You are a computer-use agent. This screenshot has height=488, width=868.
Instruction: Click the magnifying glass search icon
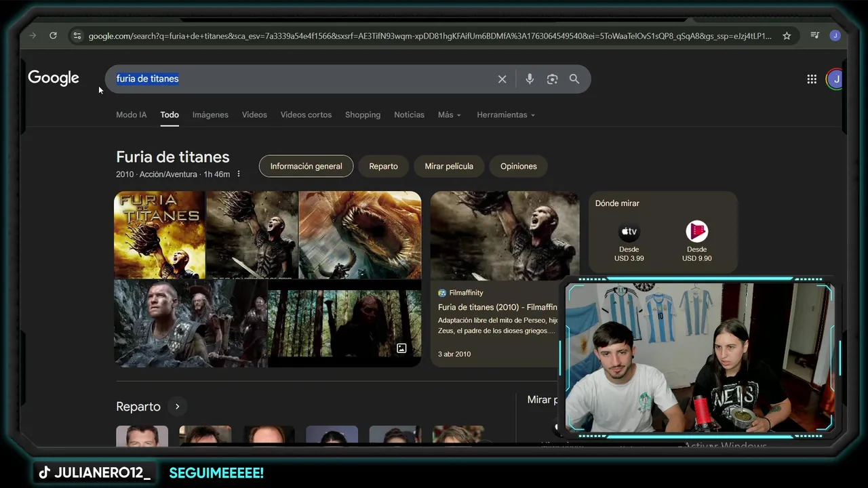(x=574, y=79)
